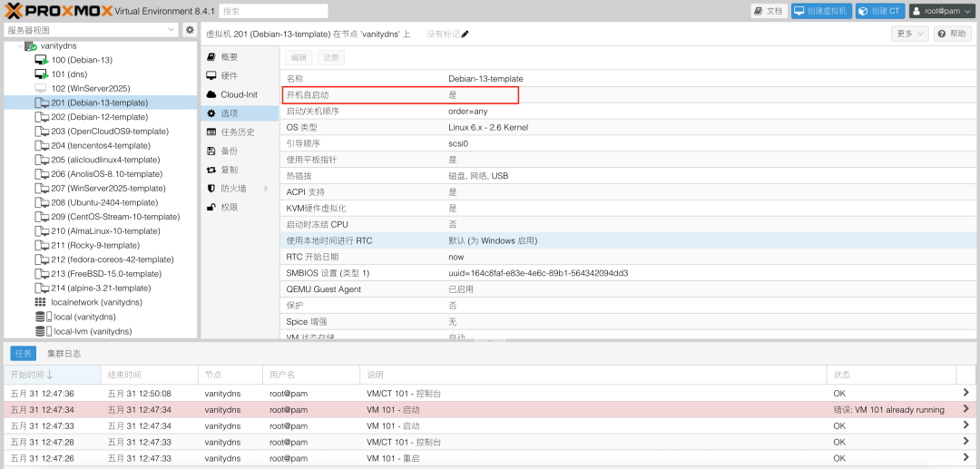Click the pencil icon to edit tags
This screenshot has height=469, width=980.
[x=465, y=34]
